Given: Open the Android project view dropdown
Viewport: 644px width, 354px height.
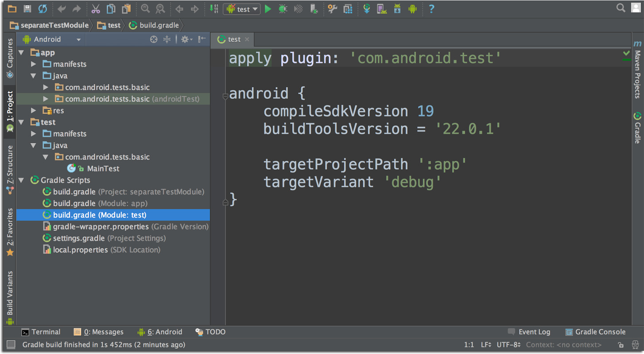Looking at the screenshot, I should [x=52, y=39].
